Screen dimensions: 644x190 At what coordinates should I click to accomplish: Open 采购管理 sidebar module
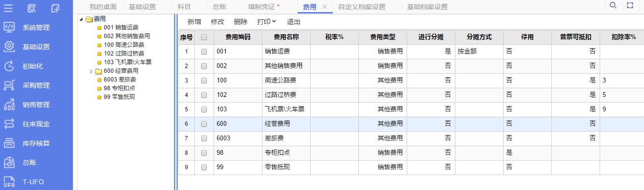click(36, 85)
